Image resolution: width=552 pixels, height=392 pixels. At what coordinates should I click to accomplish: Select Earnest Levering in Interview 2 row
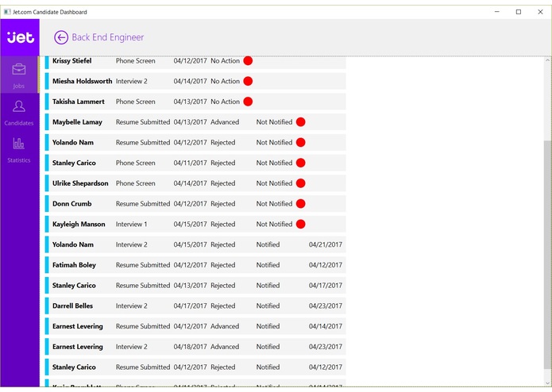pos(78,346)
